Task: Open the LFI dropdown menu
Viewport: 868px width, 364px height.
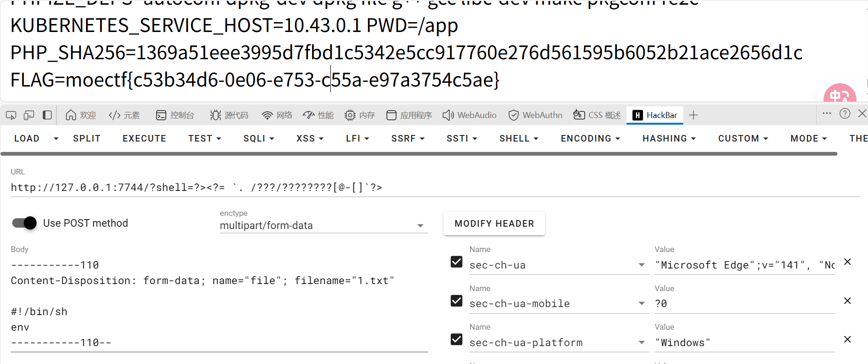Action: tap(357, 138)
